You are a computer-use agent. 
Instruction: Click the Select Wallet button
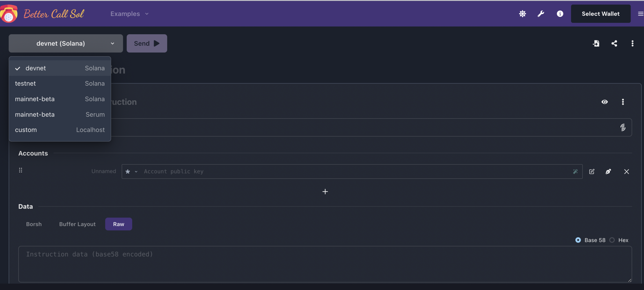pos(601,14)
